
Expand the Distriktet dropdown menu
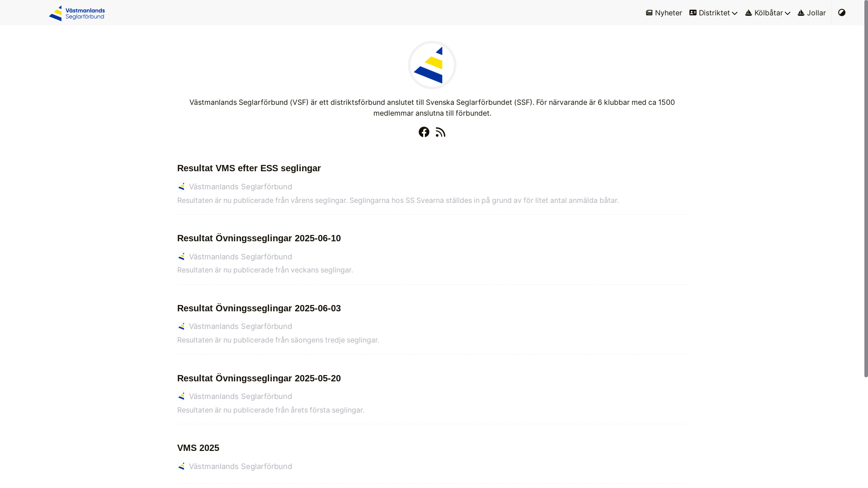(713, 13)
